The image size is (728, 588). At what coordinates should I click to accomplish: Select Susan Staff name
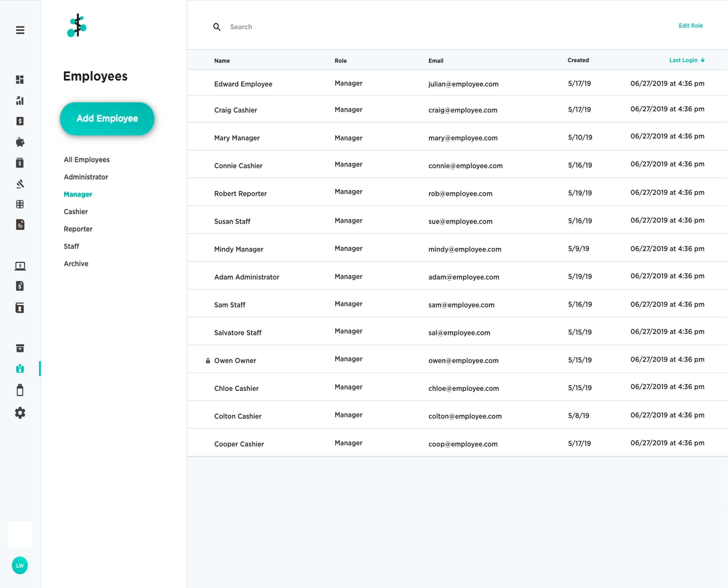coord(232,221)
